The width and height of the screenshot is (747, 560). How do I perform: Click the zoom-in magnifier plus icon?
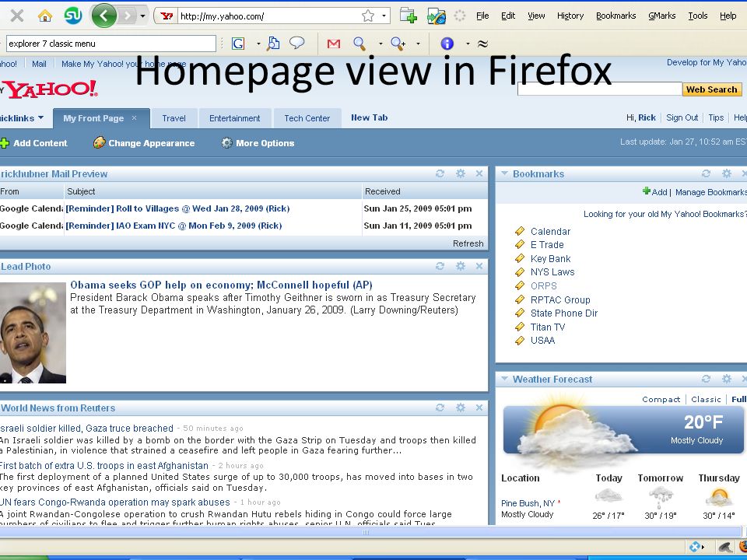(x=398, y=44)
